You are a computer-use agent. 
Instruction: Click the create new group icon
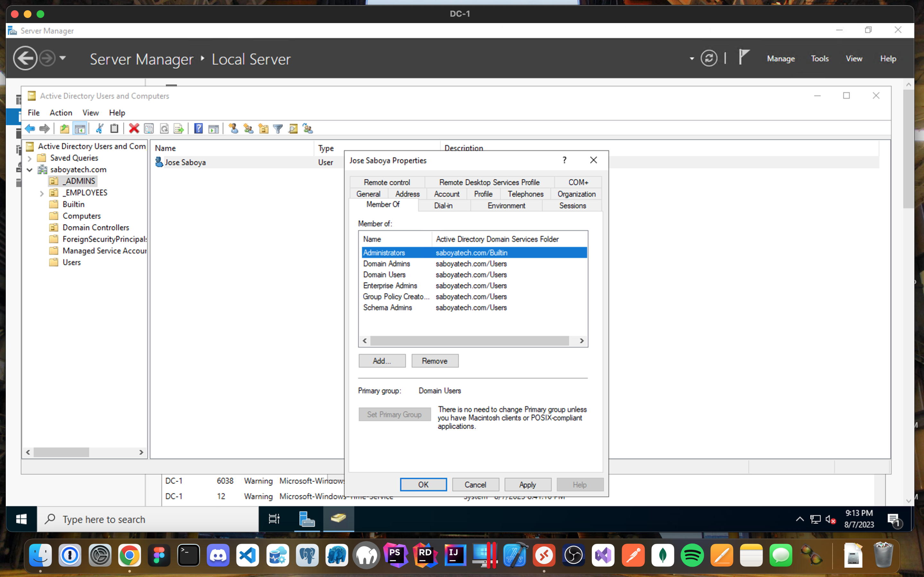(248, 129)
